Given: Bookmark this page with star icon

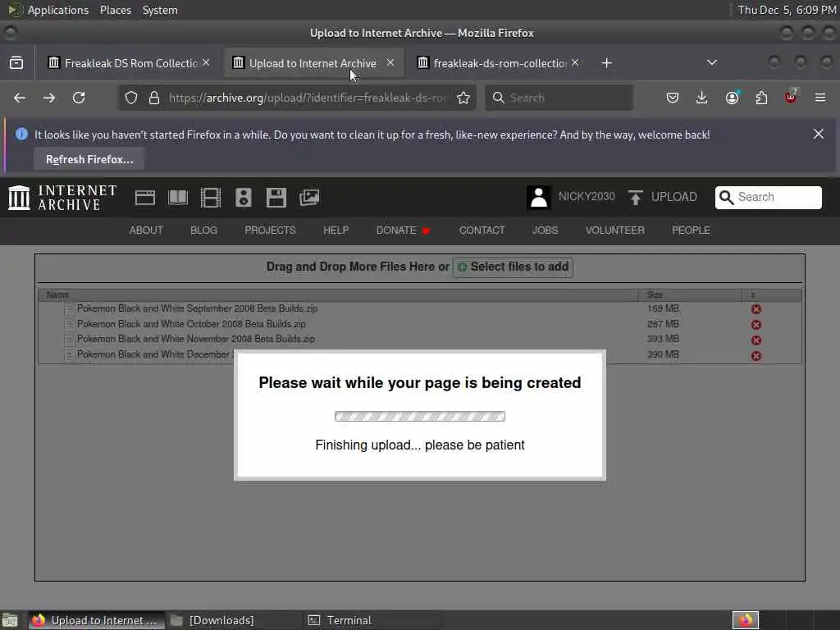Looking at the screenshot, I should (463, 98).
